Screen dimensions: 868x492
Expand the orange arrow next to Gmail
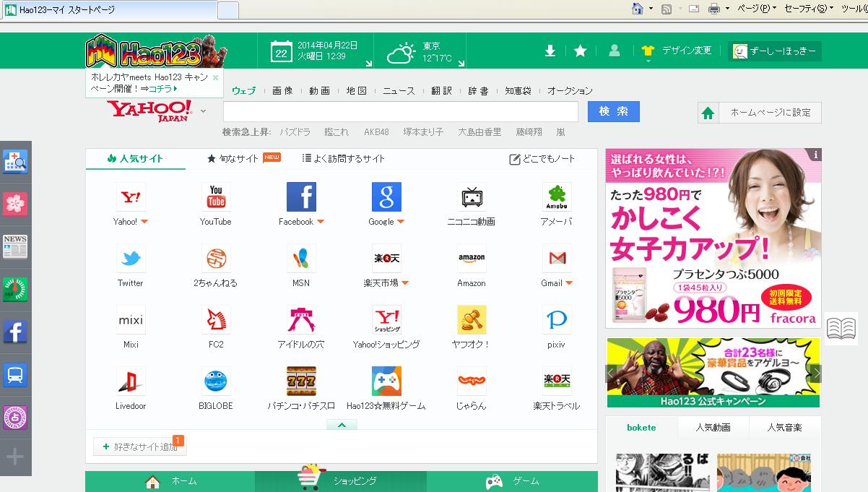click(x=569, y=283)
